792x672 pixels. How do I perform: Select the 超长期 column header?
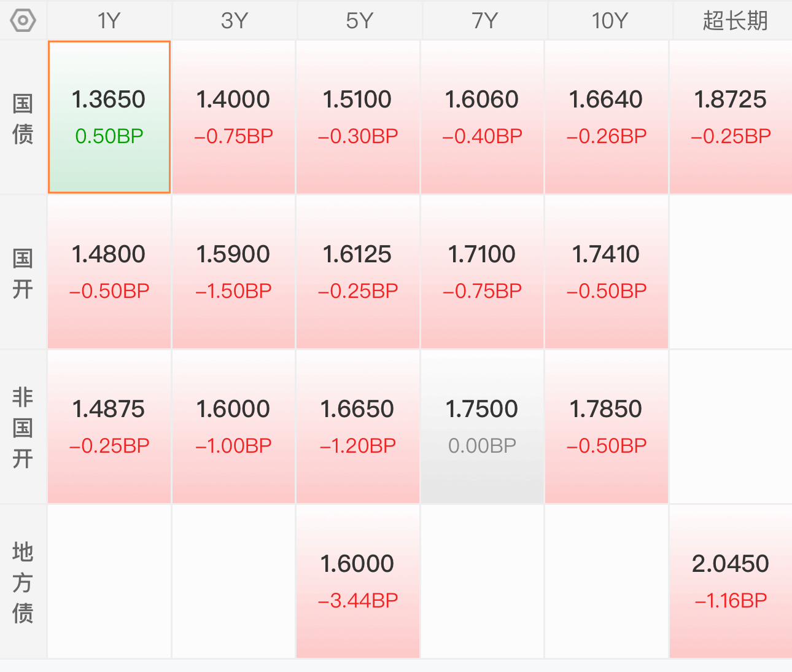(735, 21)
